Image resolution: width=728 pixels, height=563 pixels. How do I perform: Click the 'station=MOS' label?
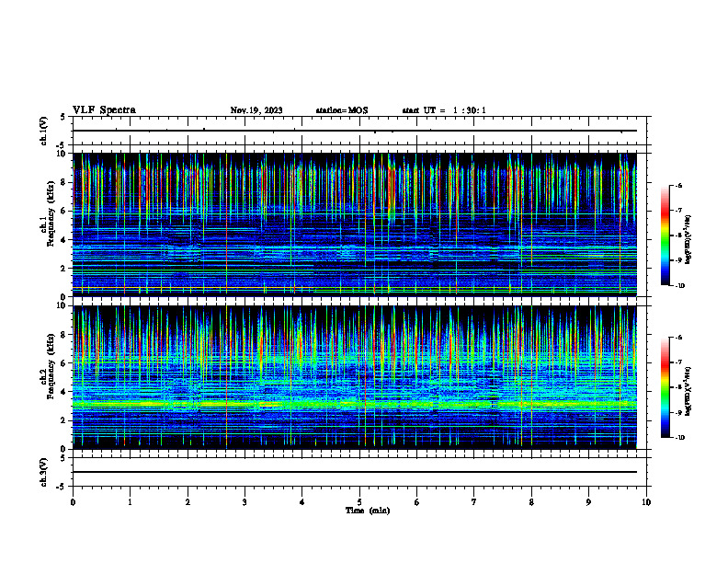[342, 110]
